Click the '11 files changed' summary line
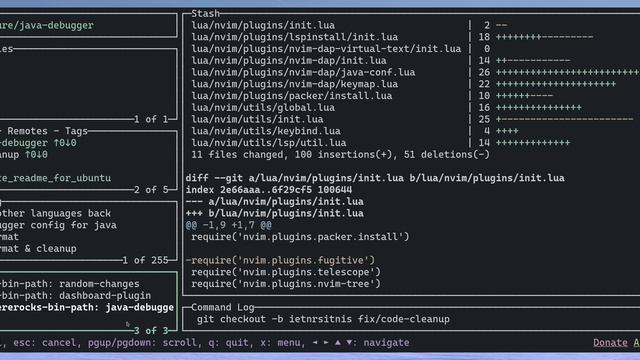Image resolution: width=640 pixels, height=360 pixels. pos(340,155)
